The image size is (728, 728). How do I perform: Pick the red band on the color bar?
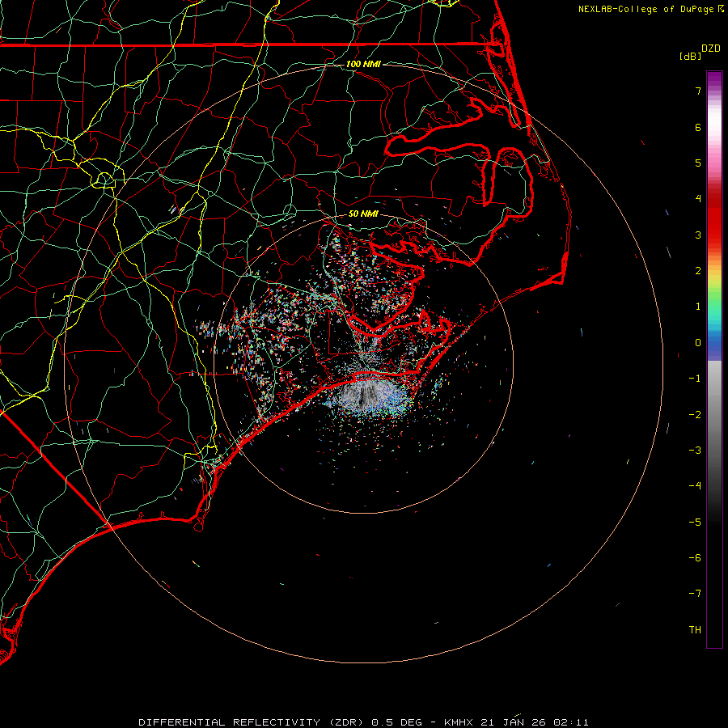[x=714, y=218]
